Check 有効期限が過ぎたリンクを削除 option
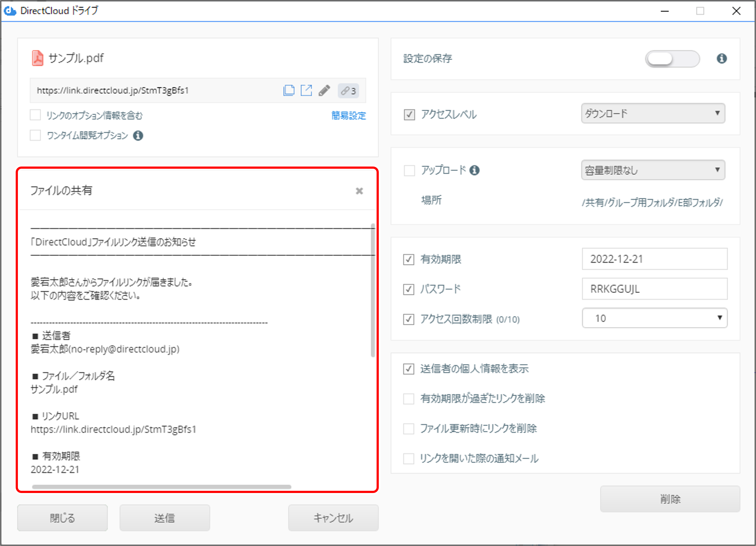 coord(409,398)
